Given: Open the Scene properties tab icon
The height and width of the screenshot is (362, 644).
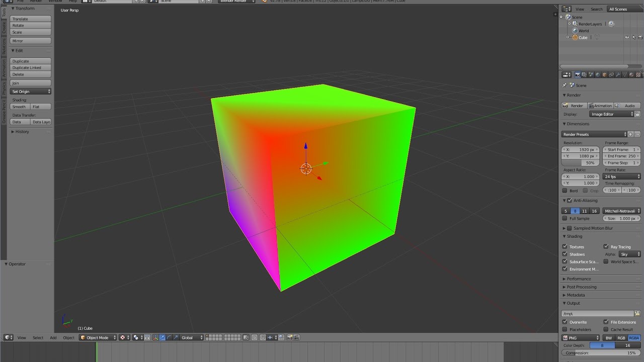Looking at the screenshot, I should pos(591,75).
